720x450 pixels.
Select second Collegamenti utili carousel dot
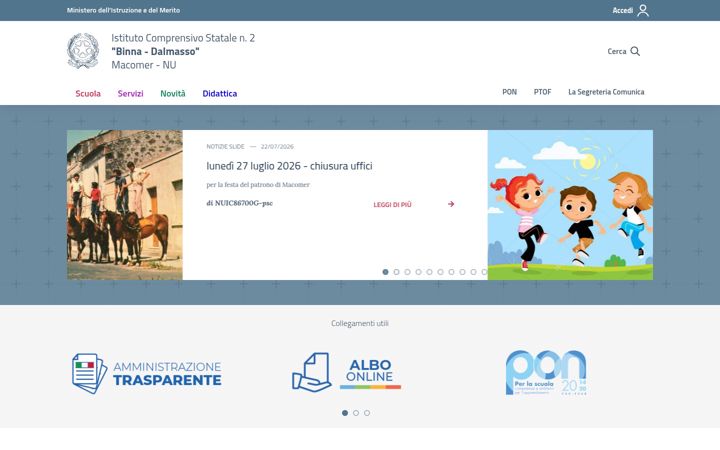pos(356,413)
